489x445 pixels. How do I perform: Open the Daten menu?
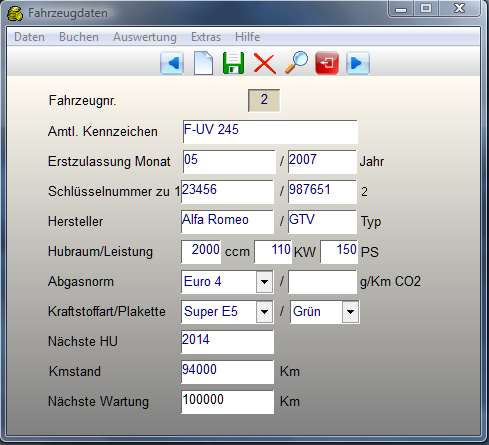pos(29,37)
